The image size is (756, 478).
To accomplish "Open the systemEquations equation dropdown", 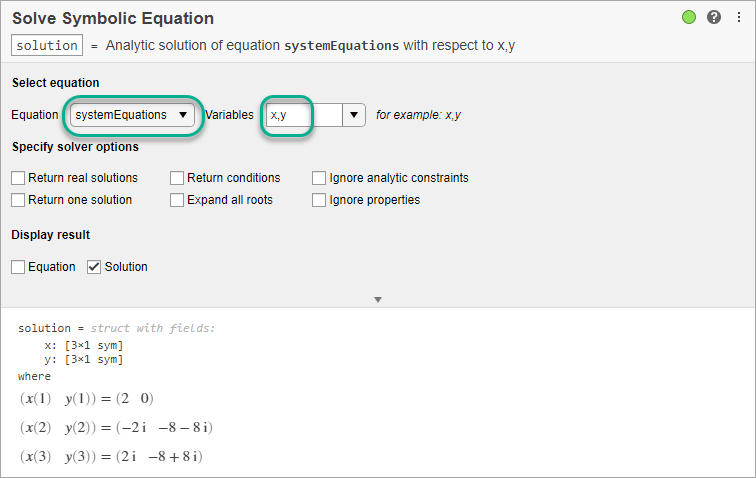I will click(x=133, y=115).
